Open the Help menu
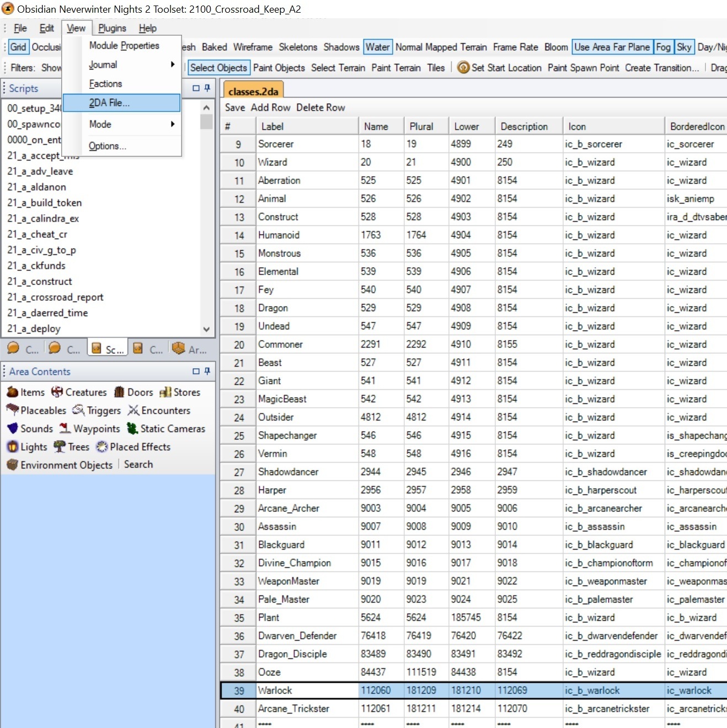The height and width of the screenshot is (728, 727). [148, 28]
